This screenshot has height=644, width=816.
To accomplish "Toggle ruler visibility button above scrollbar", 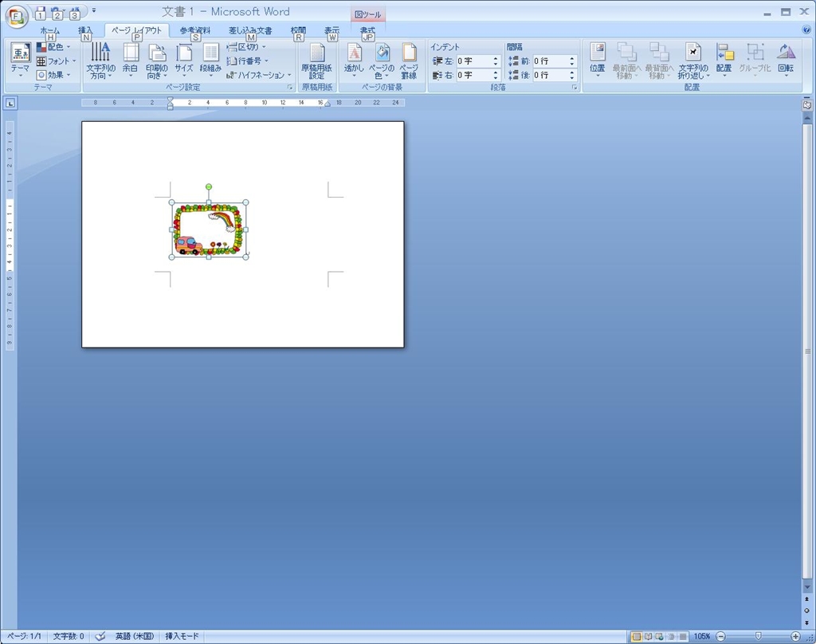I will coord(806,105).
